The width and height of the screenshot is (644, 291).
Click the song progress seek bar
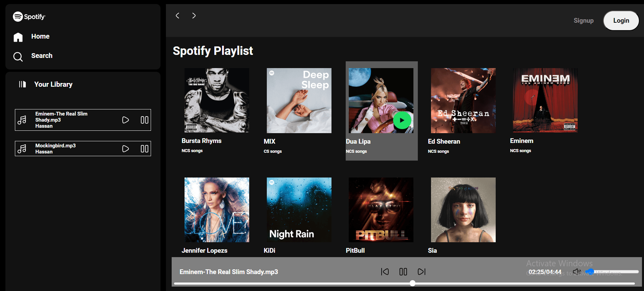(404, 284)
